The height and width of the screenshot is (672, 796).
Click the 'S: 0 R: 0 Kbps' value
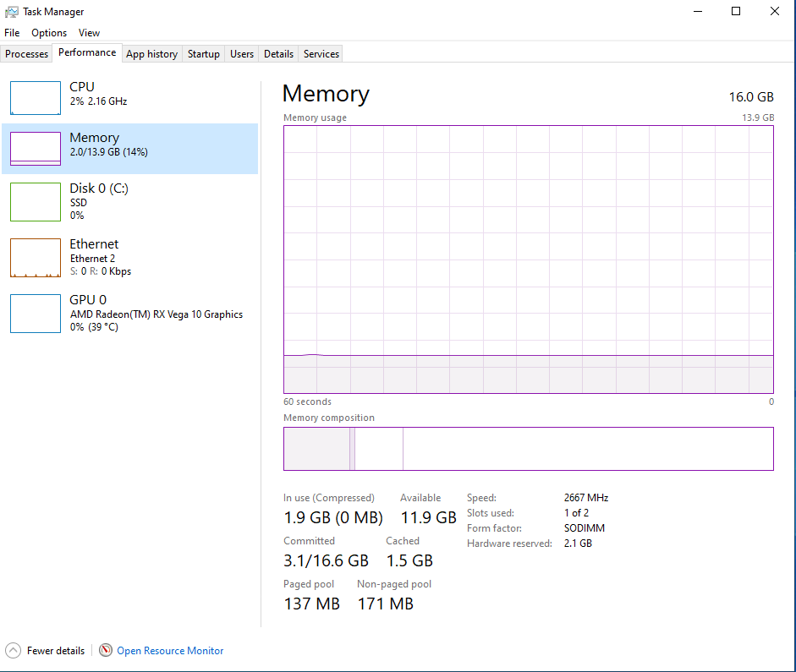tap(101, 271)
